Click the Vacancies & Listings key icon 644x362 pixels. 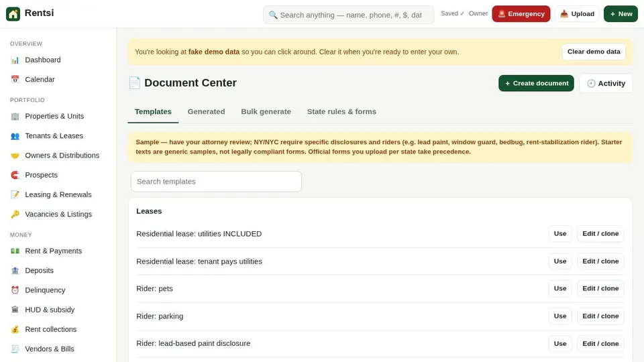(15, 215)
